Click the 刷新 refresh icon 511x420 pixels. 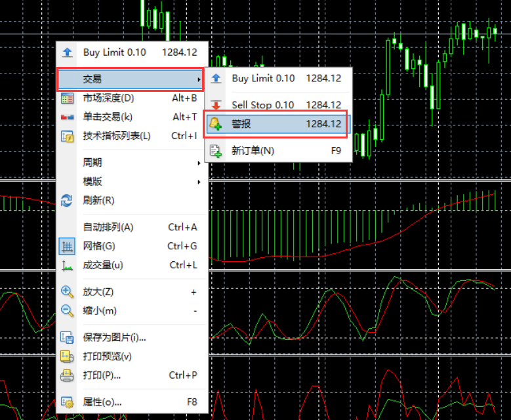coord(67,200)
